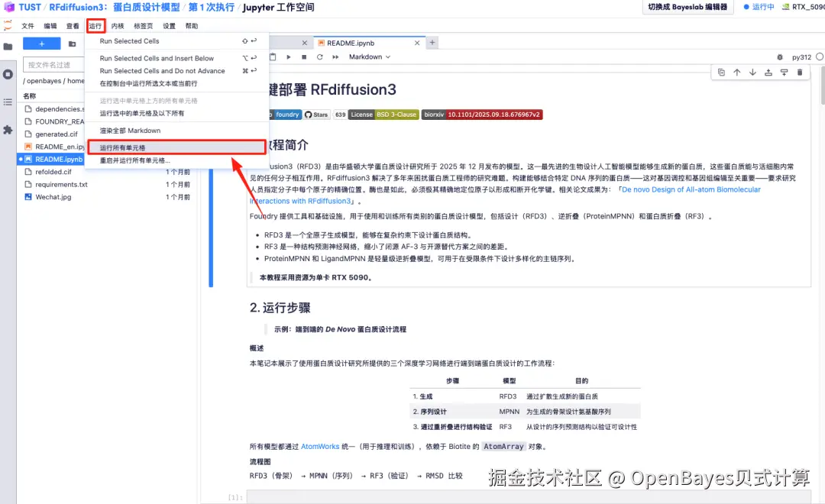825x504 pixels.
Task: Choose Run Selected Cells and Insert Below
Action: [176, 58]
